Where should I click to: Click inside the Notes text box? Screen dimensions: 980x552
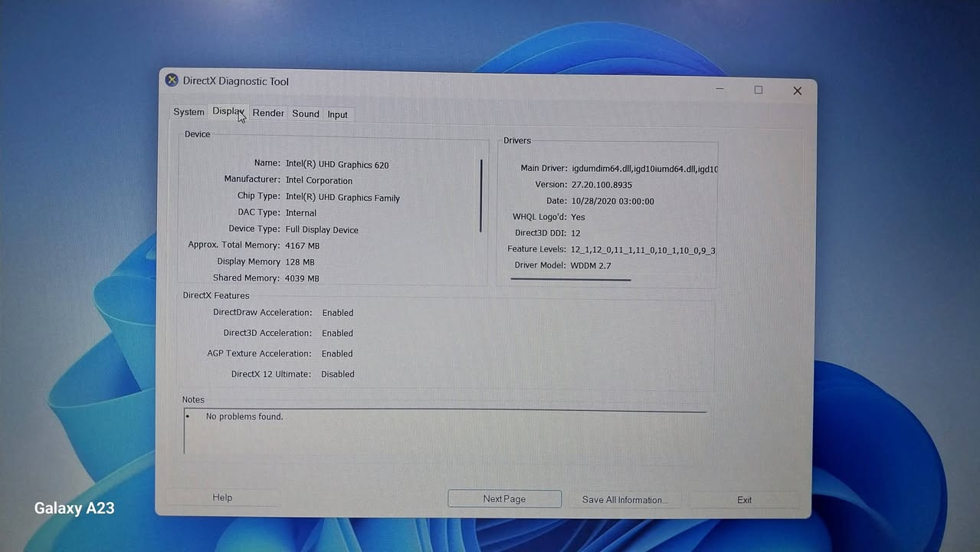tap(444, 432)
